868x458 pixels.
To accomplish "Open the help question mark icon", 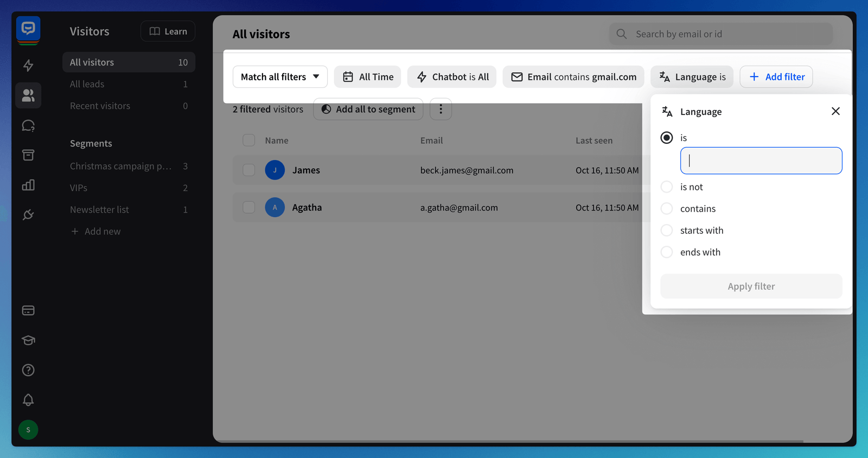I will point(28,370).
